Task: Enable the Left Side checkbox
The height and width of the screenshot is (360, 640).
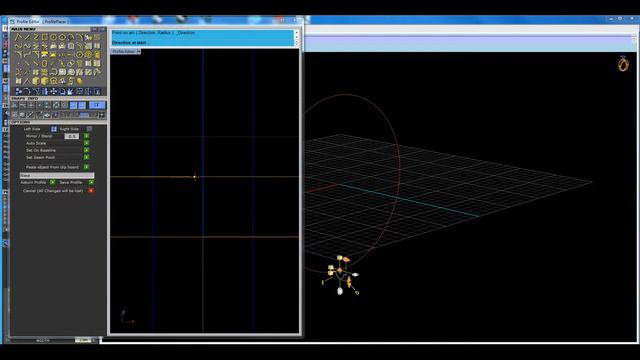Action: click(53, 129)
